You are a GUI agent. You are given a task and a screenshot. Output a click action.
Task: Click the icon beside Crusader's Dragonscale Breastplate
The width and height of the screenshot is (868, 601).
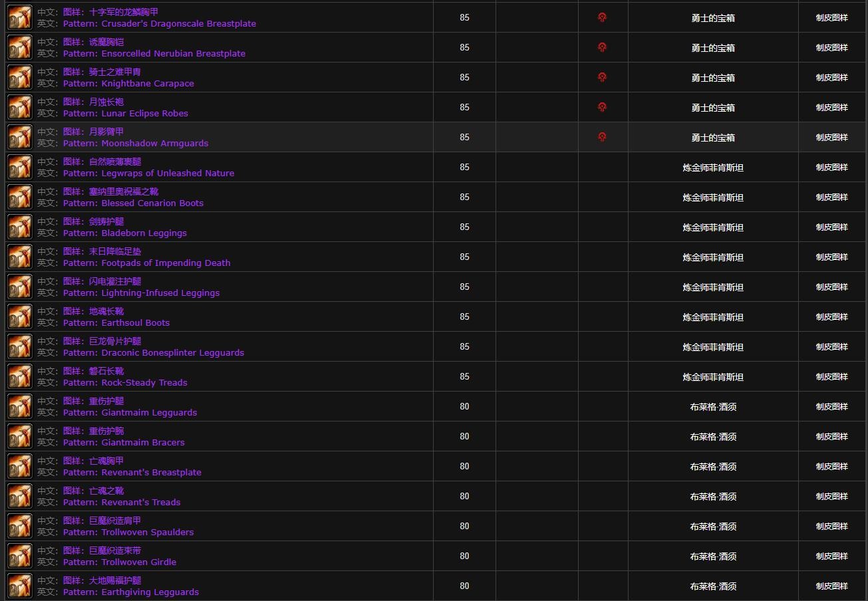pos(20,18)
